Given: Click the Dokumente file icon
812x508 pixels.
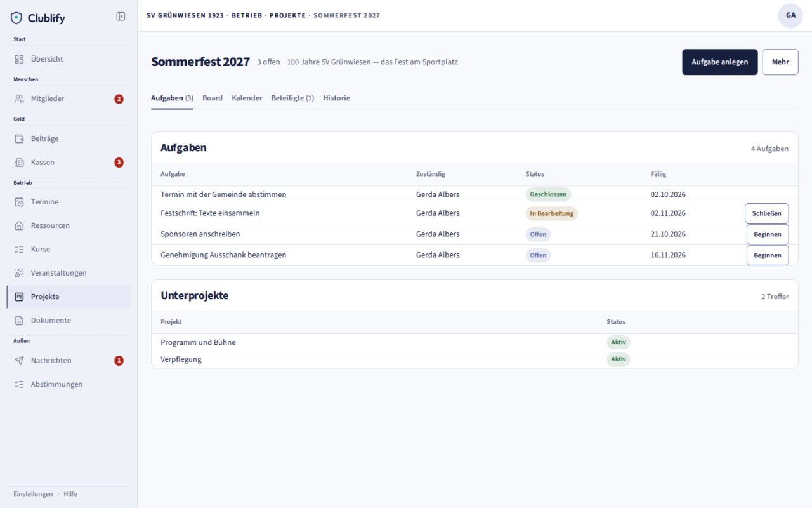Looking at the screenshot, I should point(19,321).
